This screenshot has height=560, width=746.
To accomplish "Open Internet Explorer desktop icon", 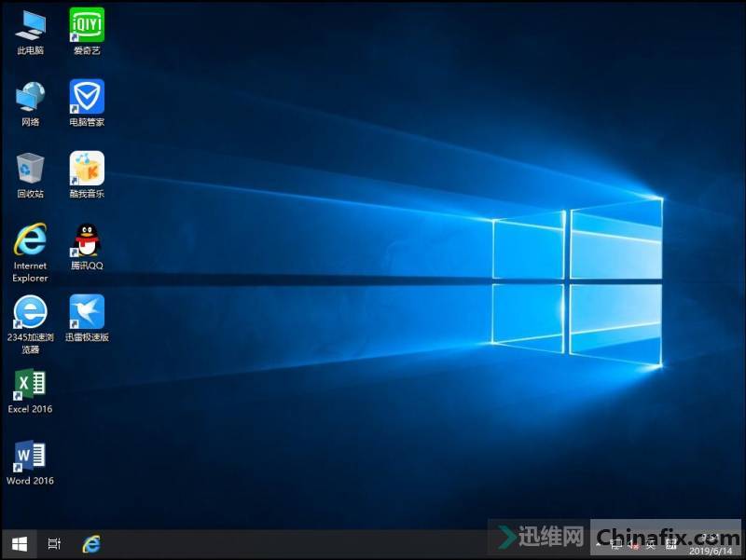I will pyautogui.click(x=30, y=253).
